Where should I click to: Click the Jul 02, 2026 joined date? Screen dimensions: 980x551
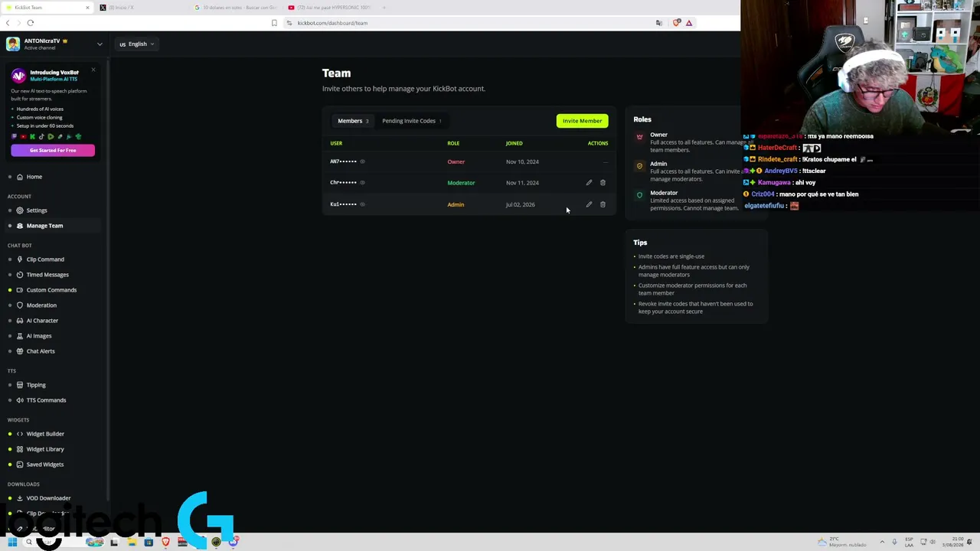pos(520,204)
